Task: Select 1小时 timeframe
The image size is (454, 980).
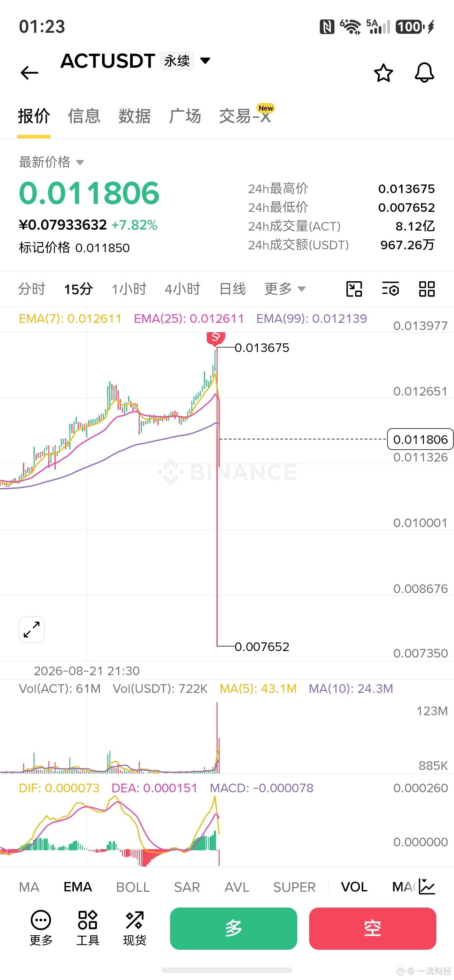Action: pos(129,289)
